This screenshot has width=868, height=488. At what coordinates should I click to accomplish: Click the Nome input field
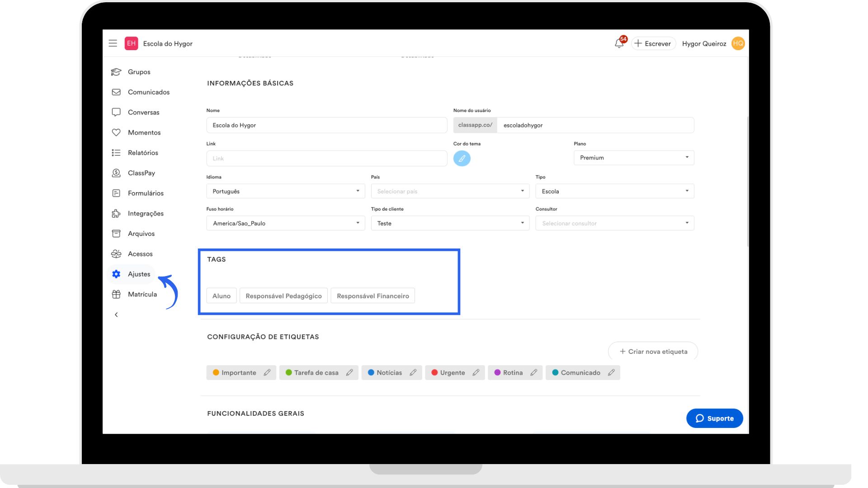[x=327, y=125]
